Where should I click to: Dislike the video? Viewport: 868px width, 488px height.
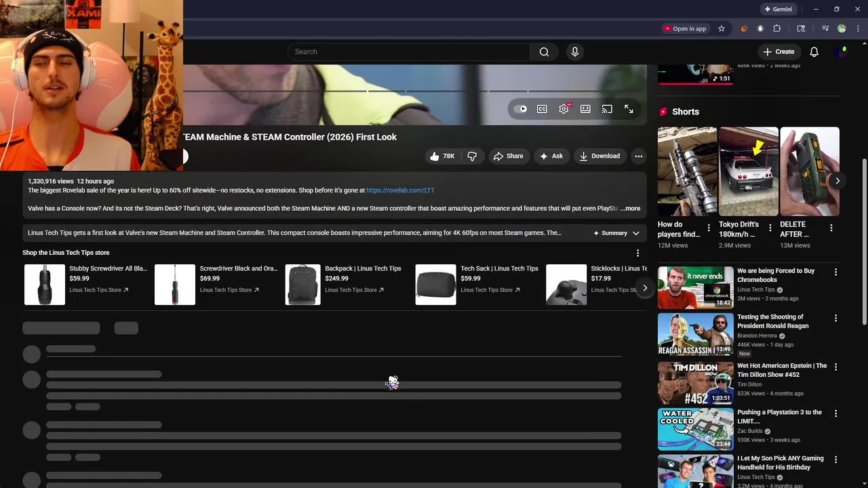(472, 156)
